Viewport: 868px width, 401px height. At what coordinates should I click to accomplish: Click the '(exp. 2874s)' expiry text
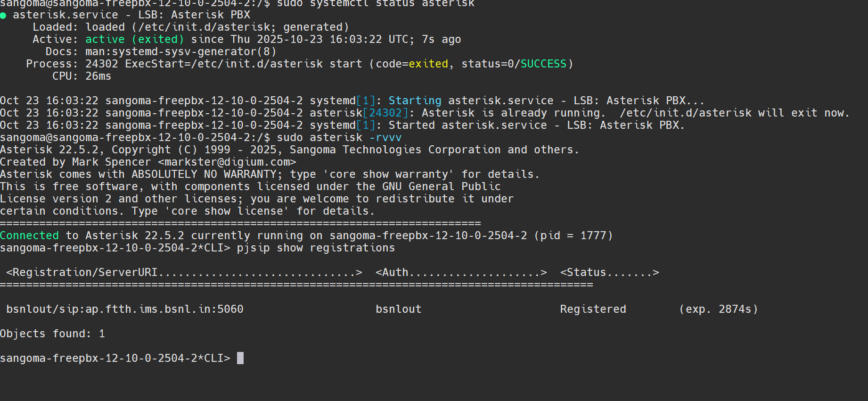click(718, 309)
